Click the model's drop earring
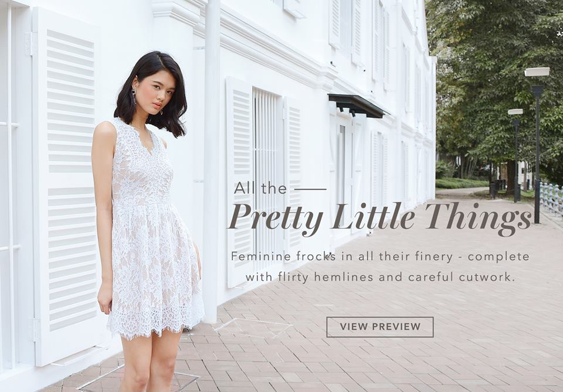This screenshot has width=563, height=392. tap(134, 96)
